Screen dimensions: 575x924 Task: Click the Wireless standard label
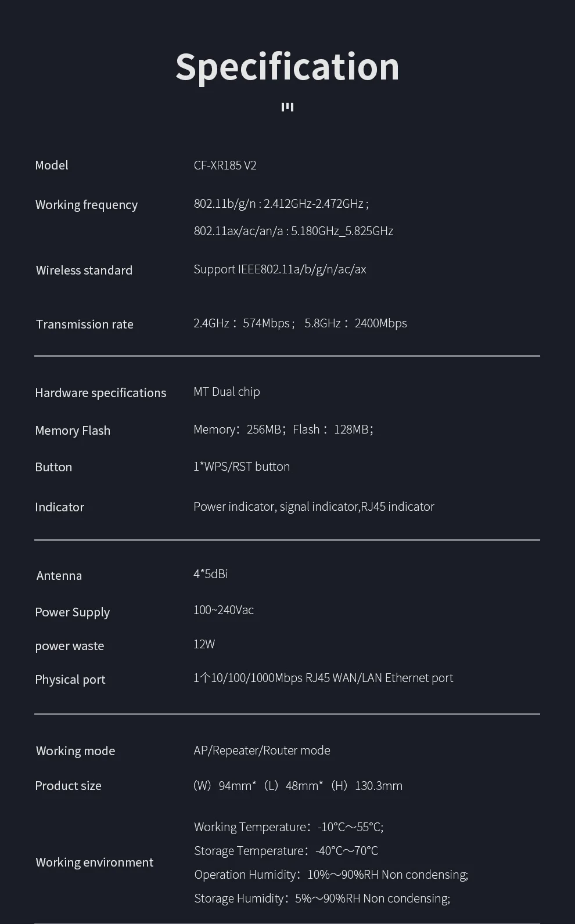[84, 270]
